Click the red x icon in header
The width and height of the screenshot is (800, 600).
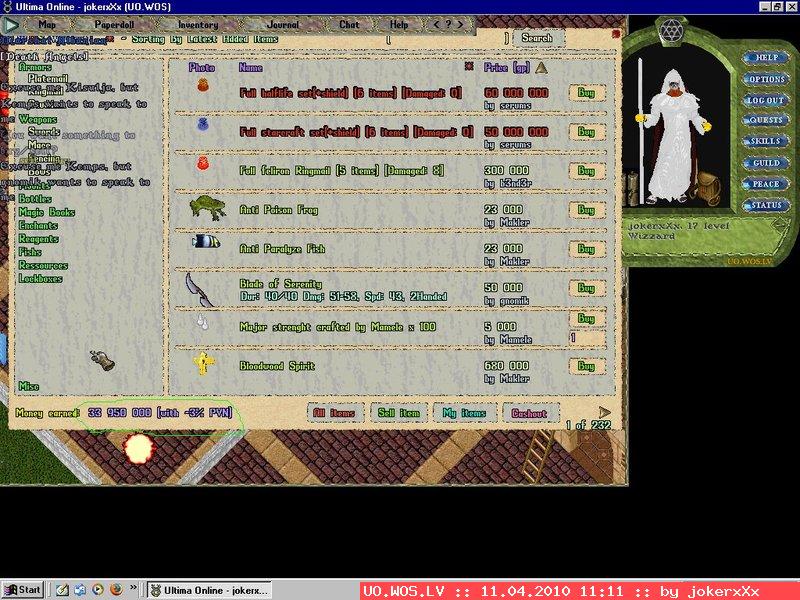pos(469,66)
